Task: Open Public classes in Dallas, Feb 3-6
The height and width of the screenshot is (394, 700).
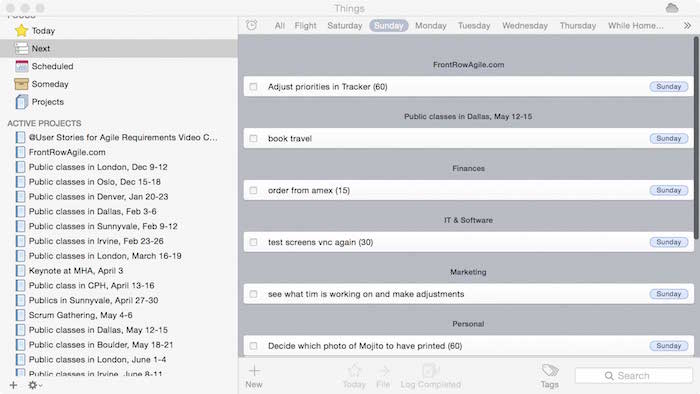Action: 92,211
